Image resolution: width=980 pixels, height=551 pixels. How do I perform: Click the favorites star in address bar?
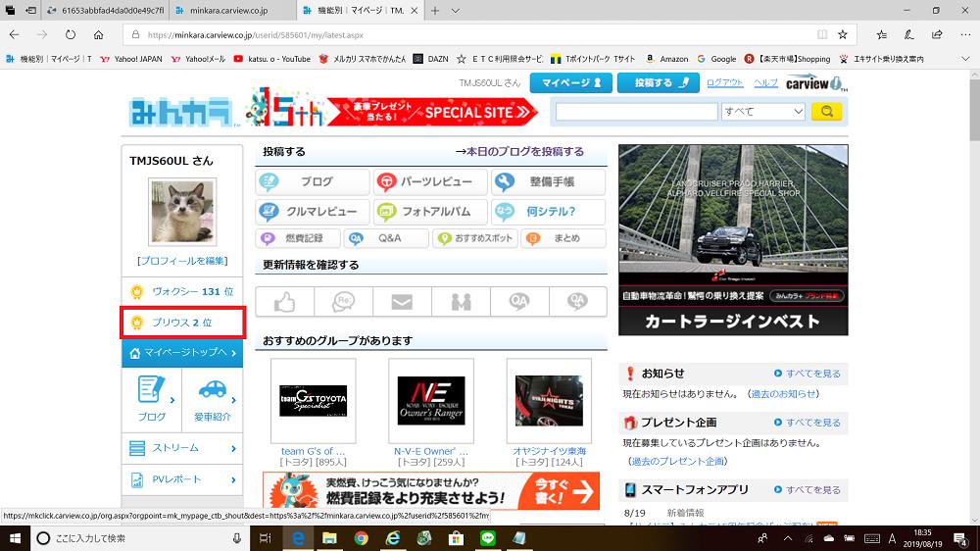[x=843, y=35]
